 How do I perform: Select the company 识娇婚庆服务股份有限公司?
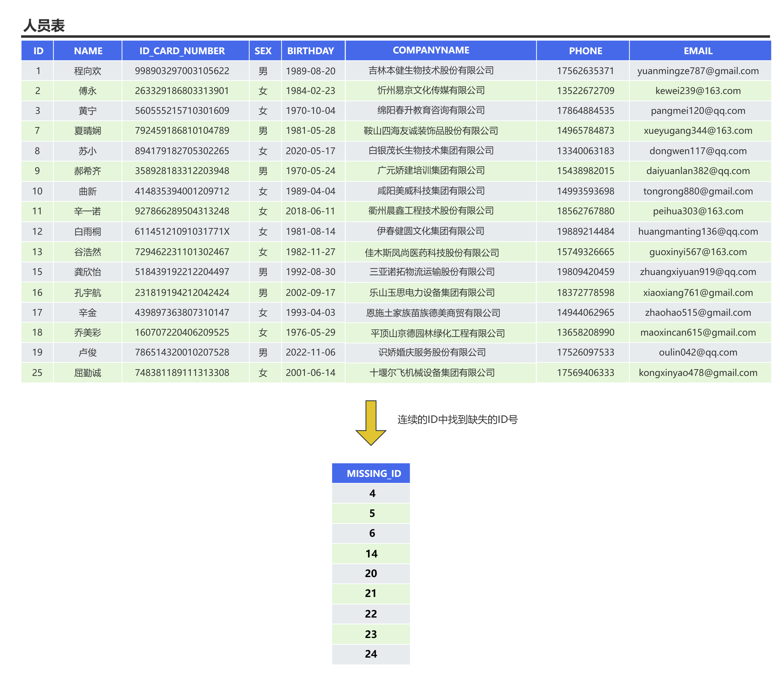point(431,353)
